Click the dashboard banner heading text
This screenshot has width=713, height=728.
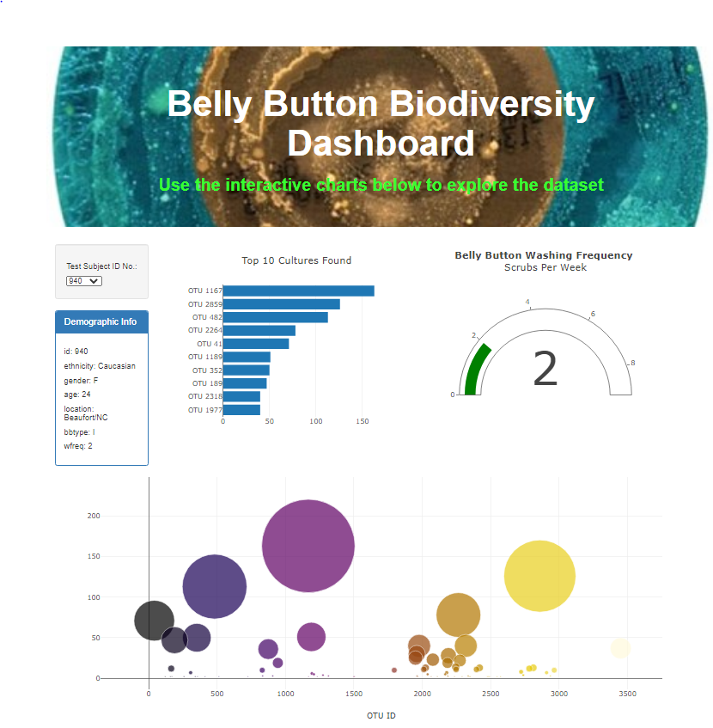[381, 123]
